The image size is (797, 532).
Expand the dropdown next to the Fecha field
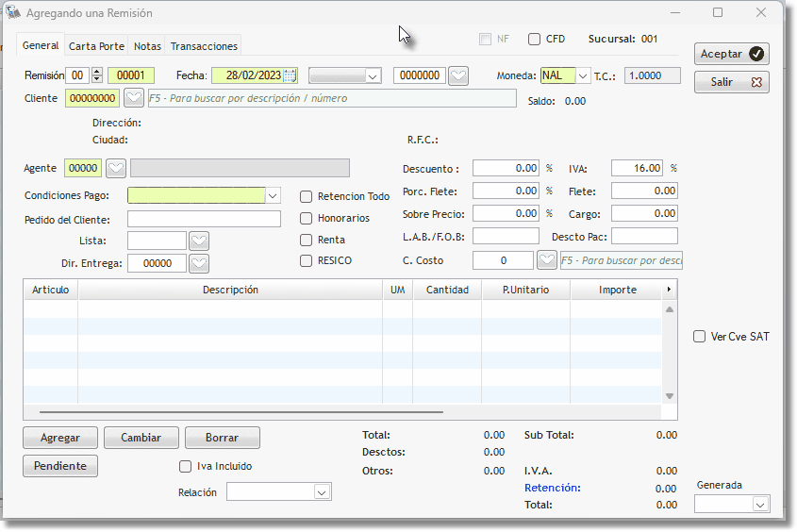tap(373, 76)
